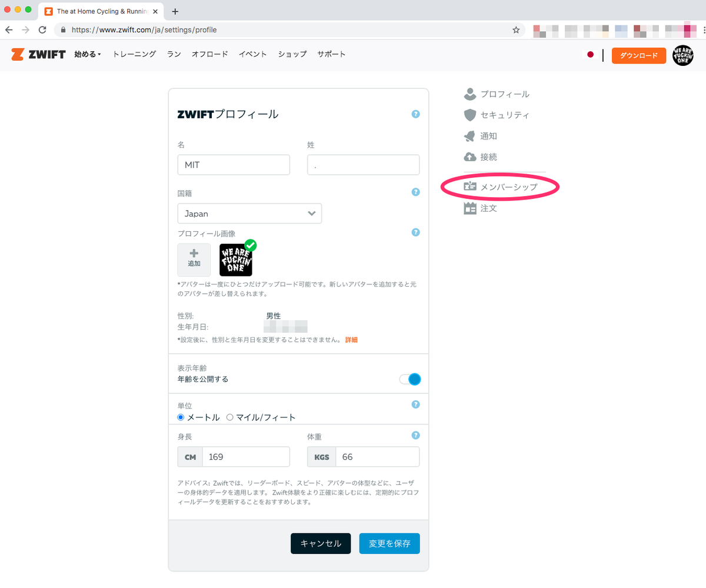This screenshot has height=588, width=706.
Task: Click the 注文 orders icon
Action: 469,208
